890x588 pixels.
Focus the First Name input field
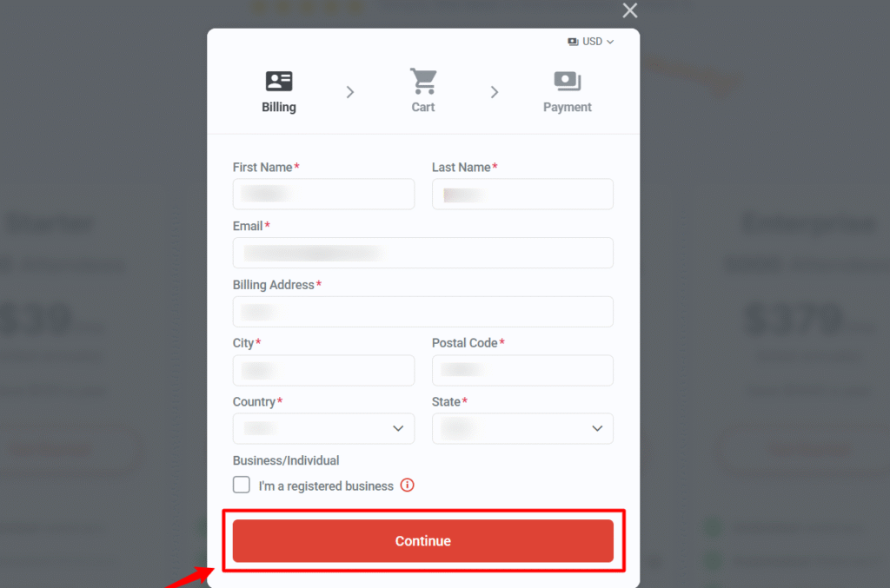(x=323, y=194)
